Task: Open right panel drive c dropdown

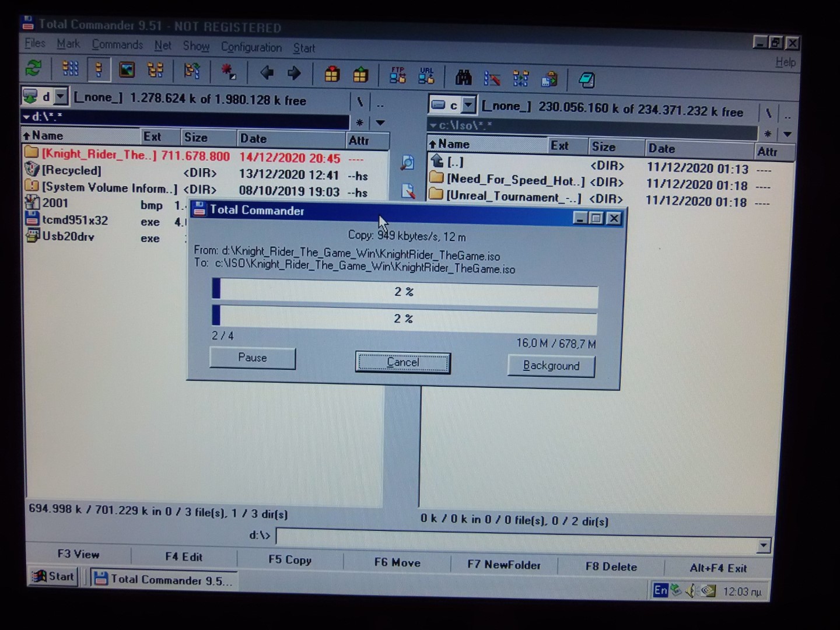Action: pos(468,106)
